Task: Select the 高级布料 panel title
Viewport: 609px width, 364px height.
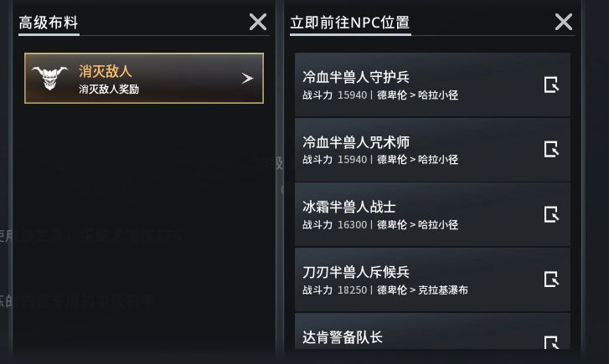Action: point(49,23)
